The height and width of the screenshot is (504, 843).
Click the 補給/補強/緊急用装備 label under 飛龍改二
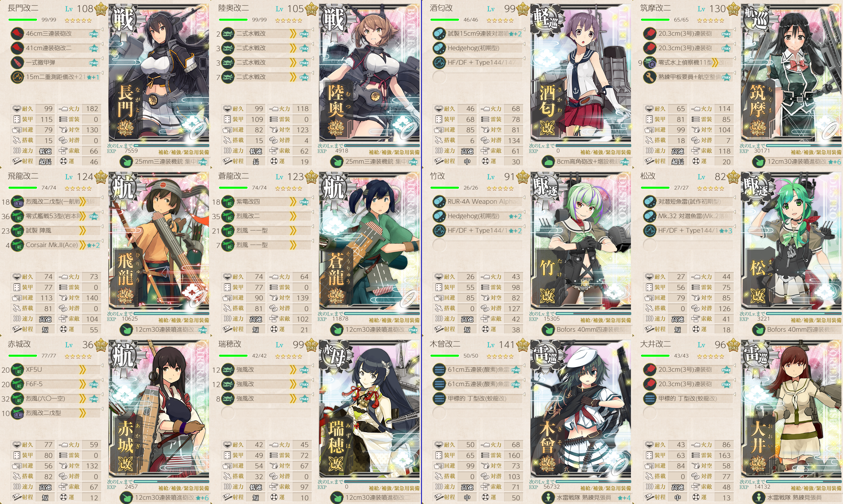183,320
